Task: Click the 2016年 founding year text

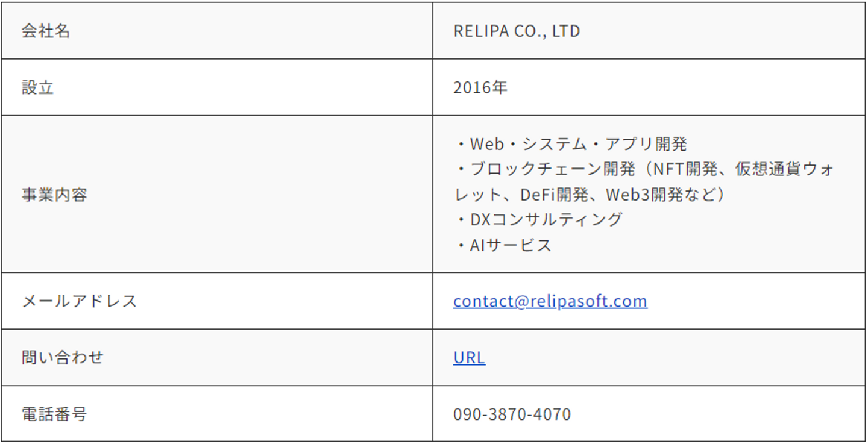Action: (x=480, y=87)
